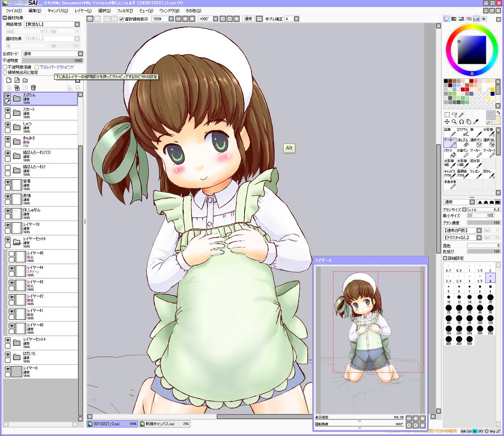Select the eyedropper color picker tool
Image resolution: width=504 pixels, height=436 pixels.
tap(476, 122)
